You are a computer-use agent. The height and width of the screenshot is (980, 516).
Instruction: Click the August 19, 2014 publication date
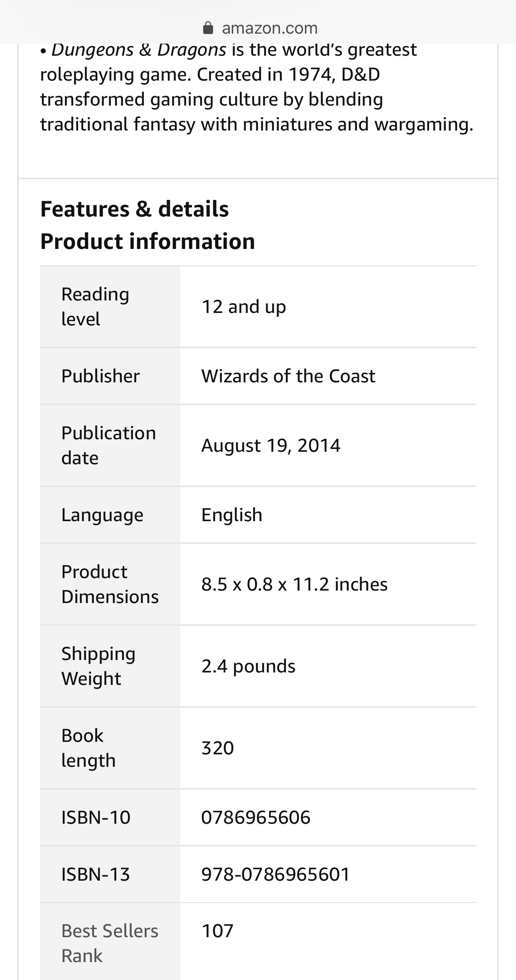coord(271,446)
